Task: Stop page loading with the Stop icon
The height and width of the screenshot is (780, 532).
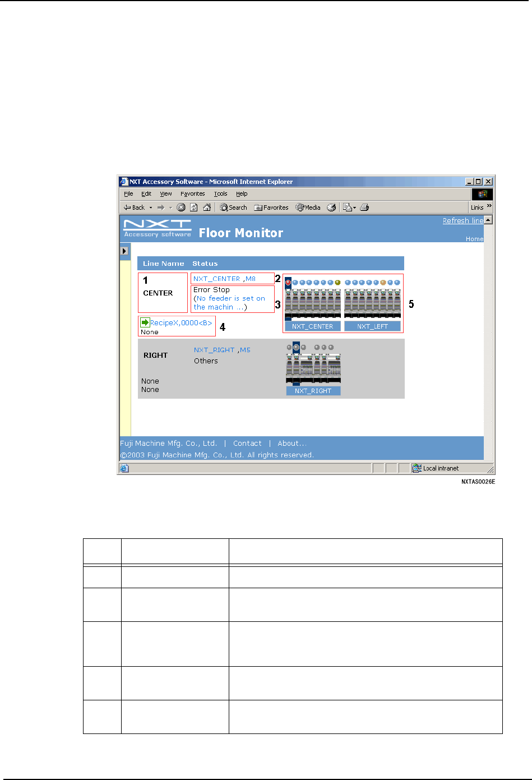Action: 181,207
